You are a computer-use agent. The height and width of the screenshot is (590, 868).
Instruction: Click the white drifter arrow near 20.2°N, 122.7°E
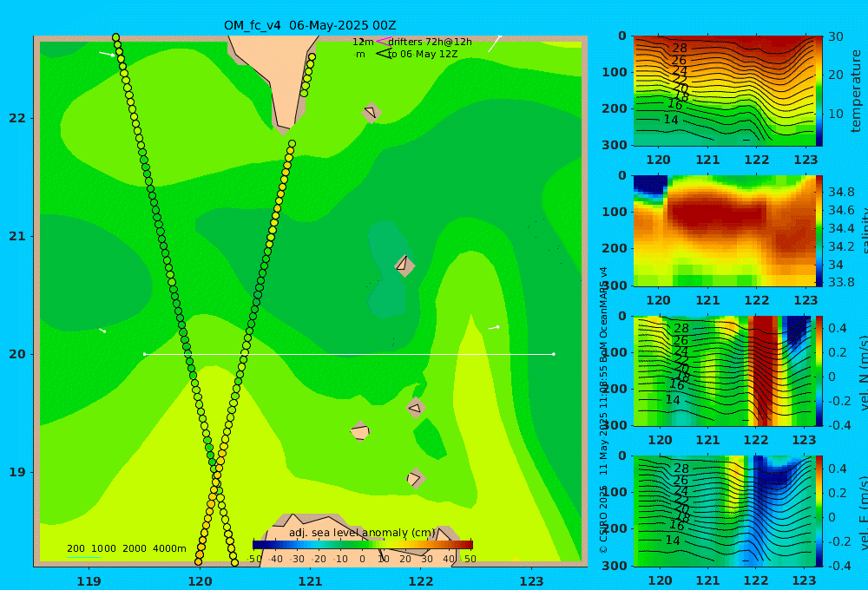click(x=494, y=328)
